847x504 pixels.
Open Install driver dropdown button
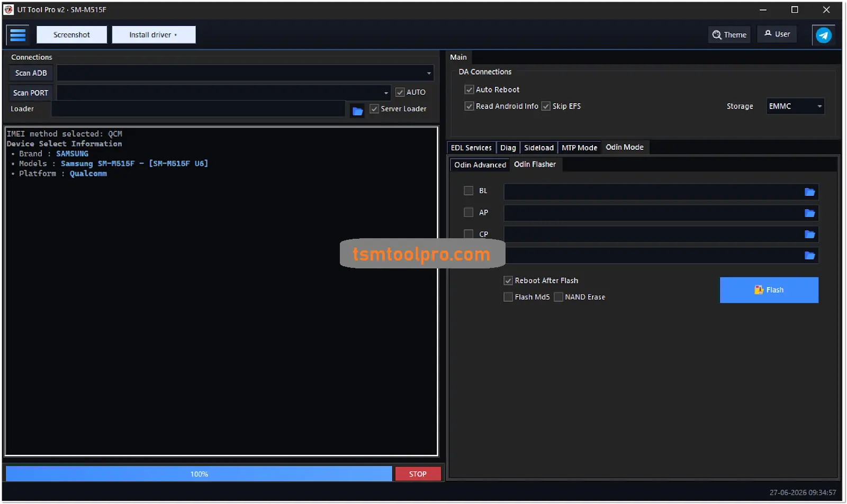pos(154,35)
